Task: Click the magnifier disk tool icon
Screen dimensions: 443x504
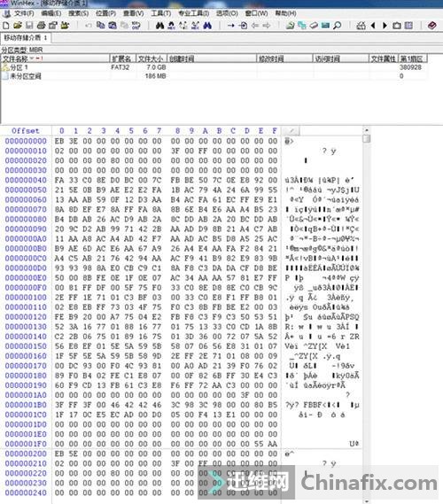Action: 338,26
